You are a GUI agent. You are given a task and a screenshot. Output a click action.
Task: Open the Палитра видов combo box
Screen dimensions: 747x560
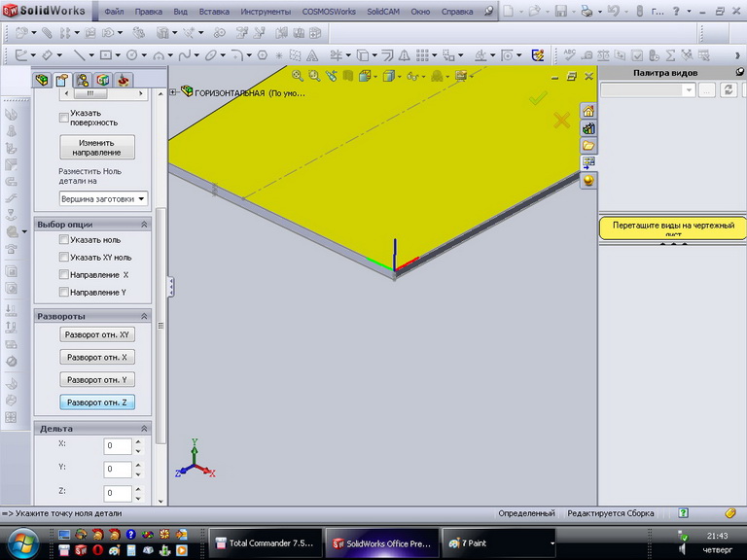pyautogui.click(x=649, y=90)
